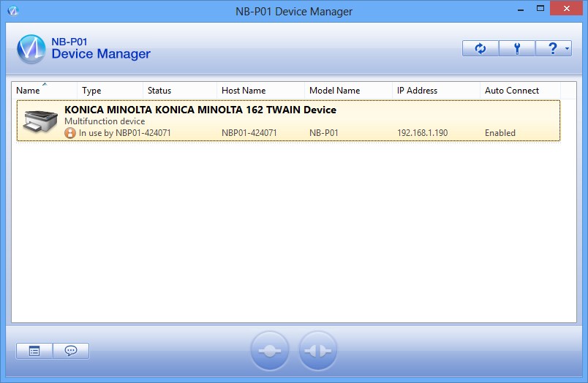Minimize the Device Manager window

coord(521,9)
